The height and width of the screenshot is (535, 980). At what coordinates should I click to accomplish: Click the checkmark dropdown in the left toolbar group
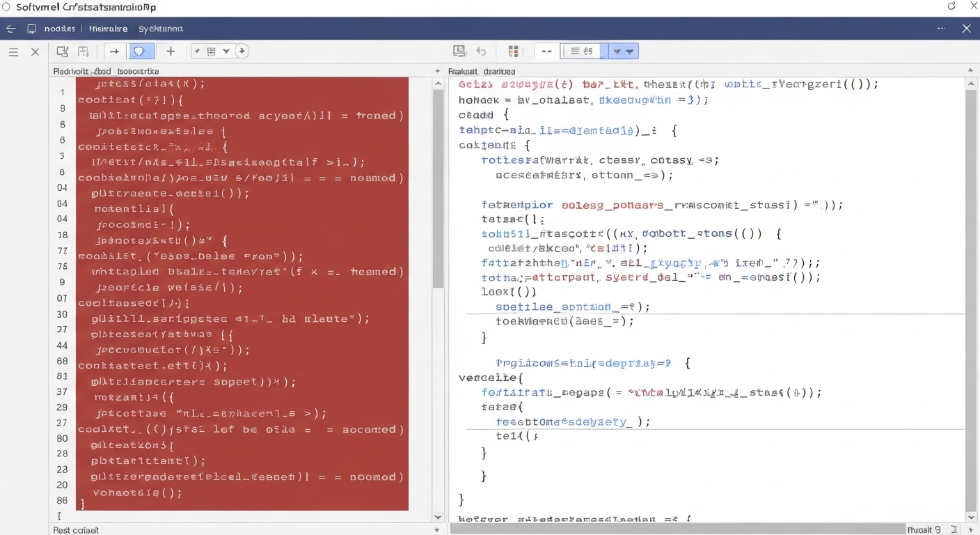(197, 52)
